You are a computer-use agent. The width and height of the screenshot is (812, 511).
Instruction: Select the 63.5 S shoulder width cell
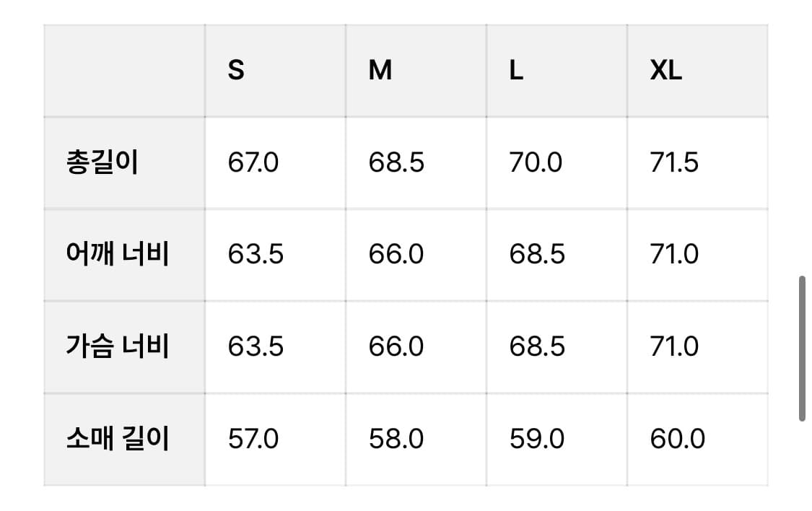coord(256,255)
